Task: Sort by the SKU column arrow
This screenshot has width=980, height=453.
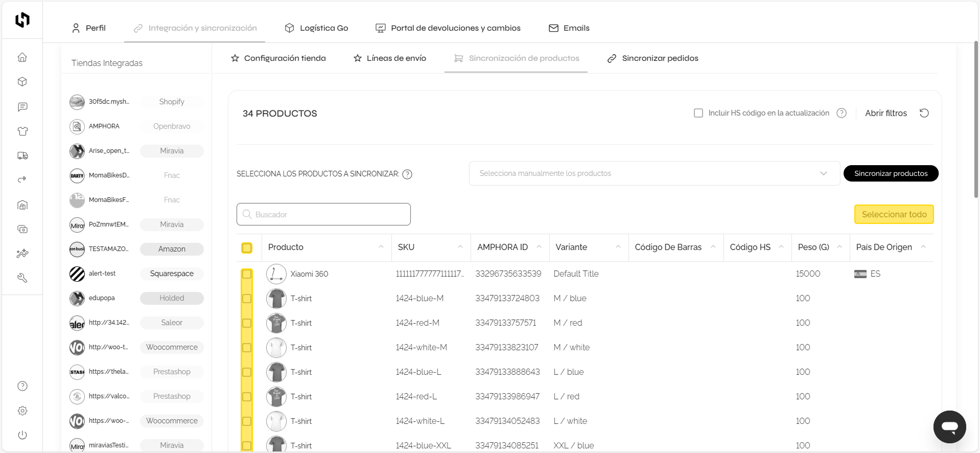Action: click(460, 247)
